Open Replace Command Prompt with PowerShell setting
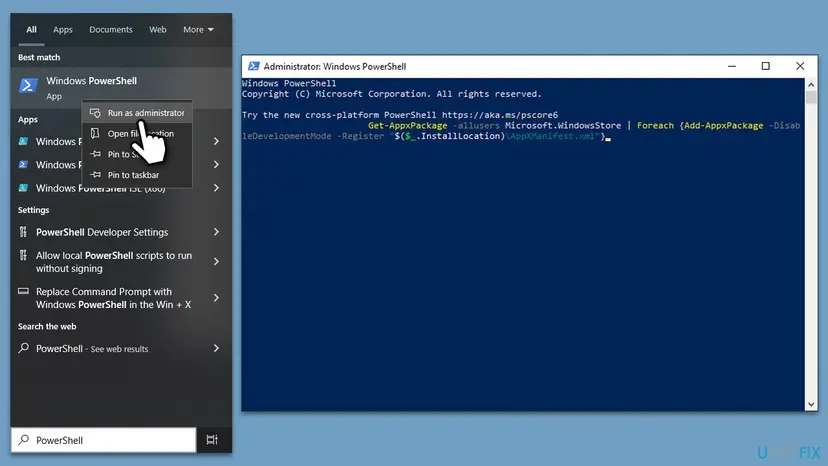 pos(114,298)
